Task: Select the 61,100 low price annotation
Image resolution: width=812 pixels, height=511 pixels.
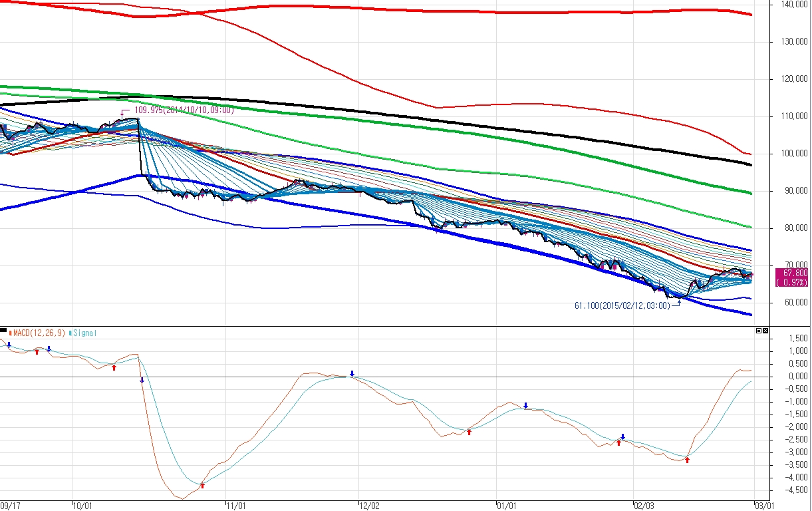Action: tap(622, 306)
